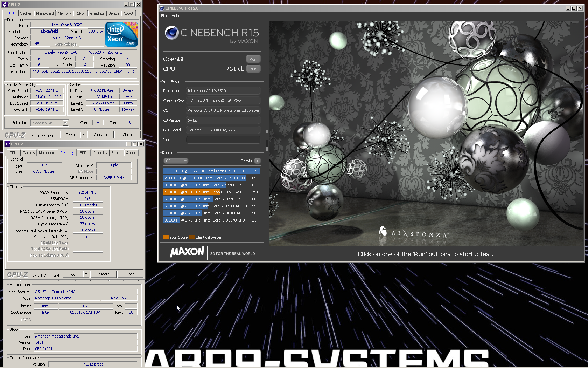Select Graphics tab in Memory CPU-Z window
The width and height of the screenshot is (588, 368).
(x=100, y=153)
